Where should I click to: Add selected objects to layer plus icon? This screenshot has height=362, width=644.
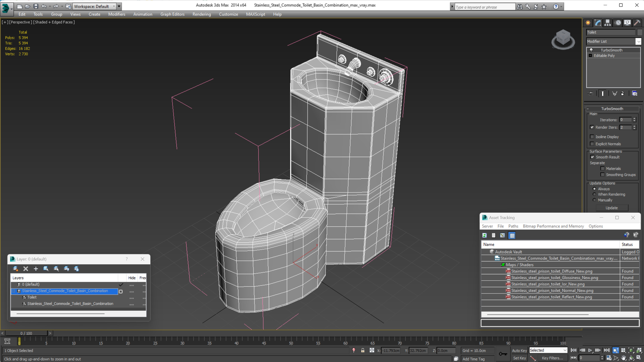click(x=36, y=269)
